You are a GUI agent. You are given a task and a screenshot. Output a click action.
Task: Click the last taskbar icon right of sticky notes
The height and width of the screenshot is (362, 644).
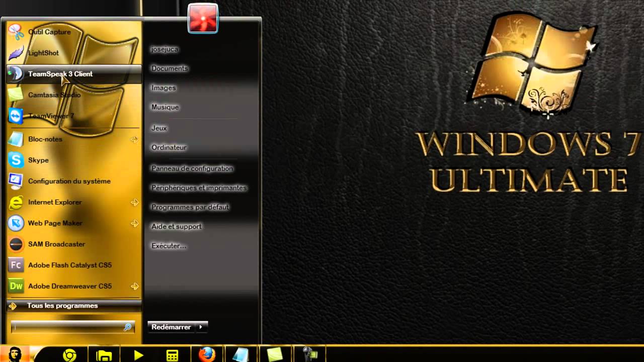pyautogui.click(x=309, y=354)
